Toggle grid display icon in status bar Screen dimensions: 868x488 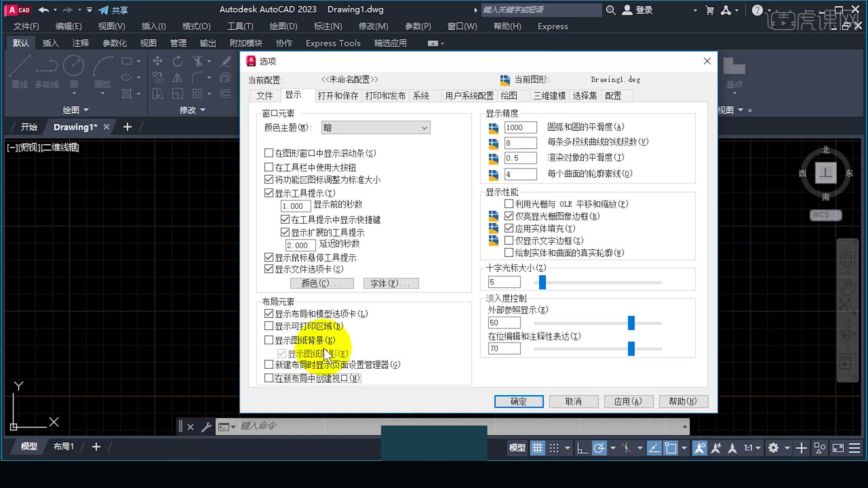point(537,448)
